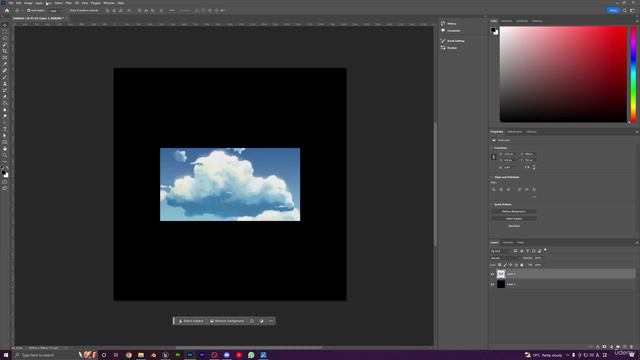Collapse the Align and Distribute section
The height and width of the screenshot is (360, 640).
tap(492, 177)
